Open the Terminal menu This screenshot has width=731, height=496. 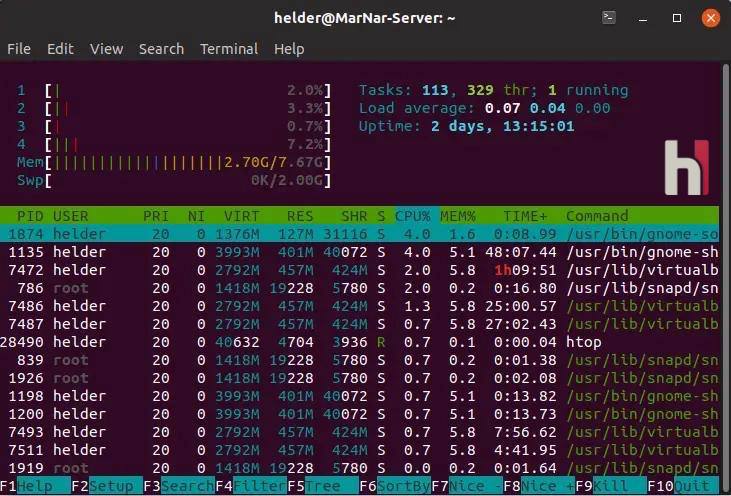click(229, 49)
